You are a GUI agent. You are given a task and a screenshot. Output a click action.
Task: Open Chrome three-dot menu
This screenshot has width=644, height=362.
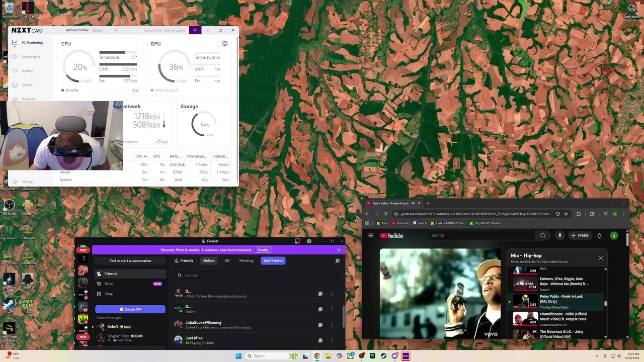tap(624, 214)
